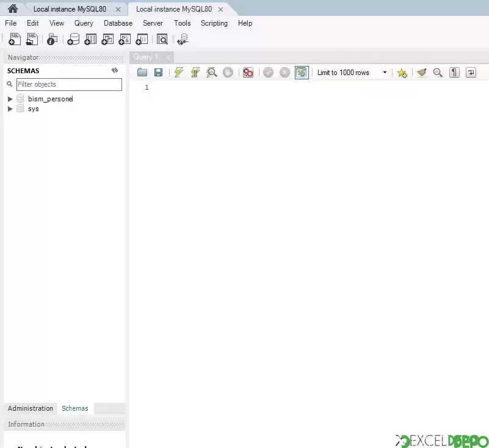Stop the running query hand icon
Viewport: 489px width, 448px height.
click(228, 73)
